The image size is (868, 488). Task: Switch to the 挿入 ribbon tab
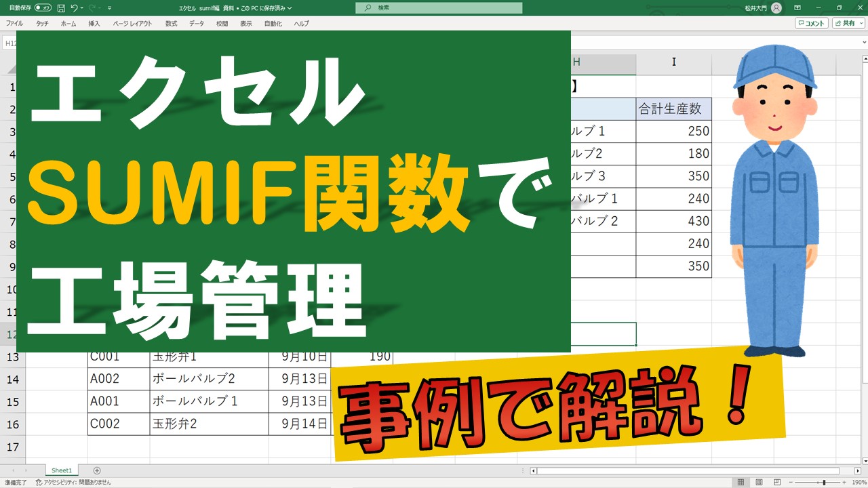pyautogui.click(x=94, y=23)
